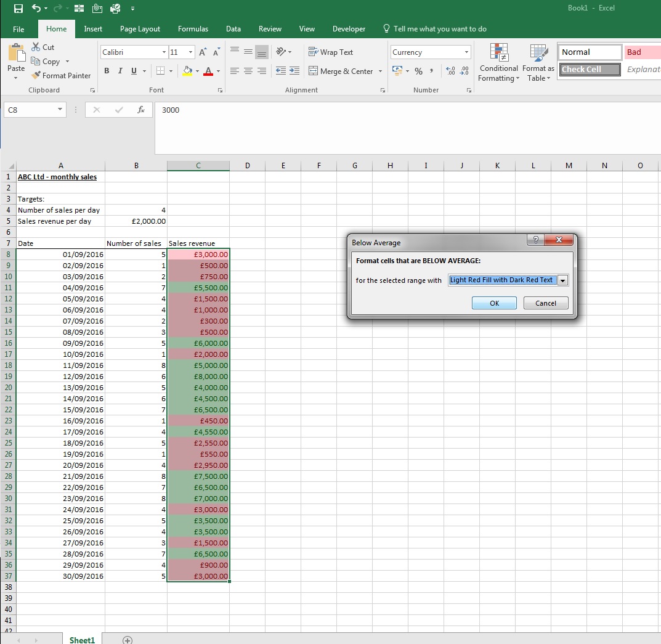Toggle Bold formatting

click(x=107, y=71)
